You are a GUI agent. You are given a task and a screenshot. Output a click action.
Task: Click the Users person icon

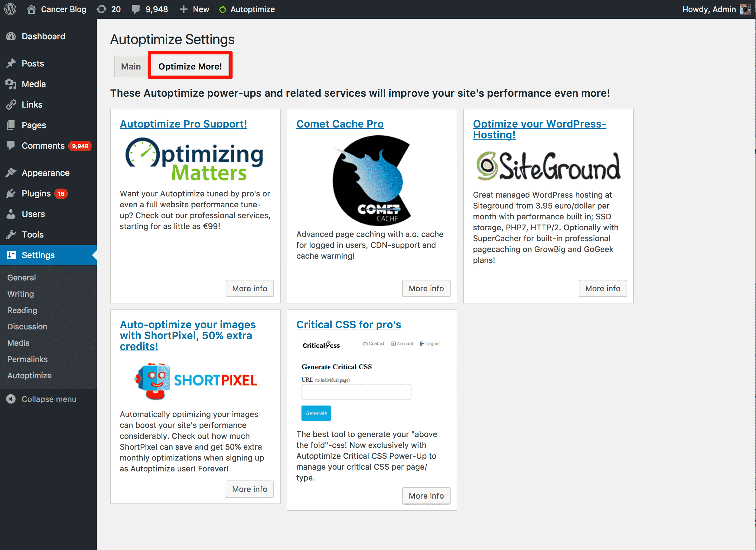click(x=11, y=214)
